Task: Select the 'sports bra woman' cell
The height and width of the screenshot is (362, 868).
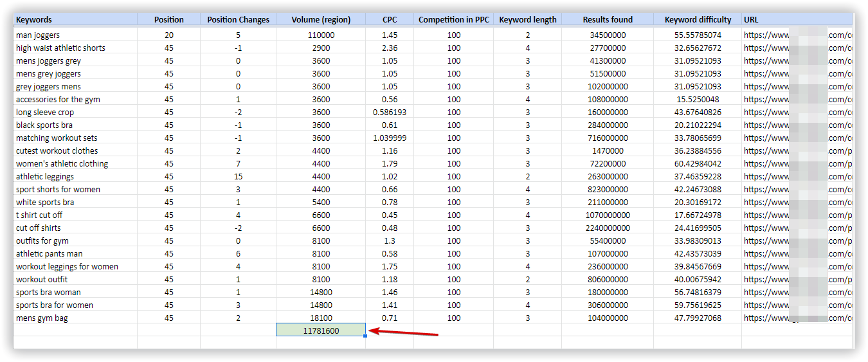Action: click(75, 292)
